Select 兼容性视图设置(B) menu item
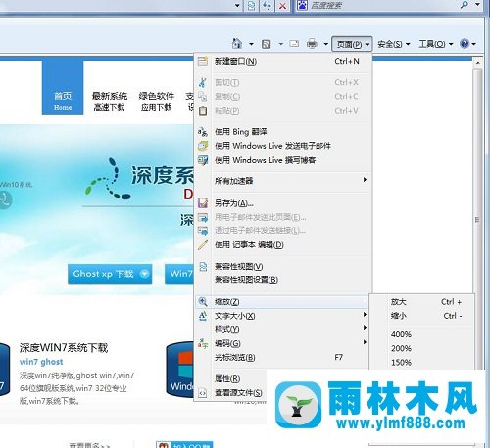 [283, 280]
